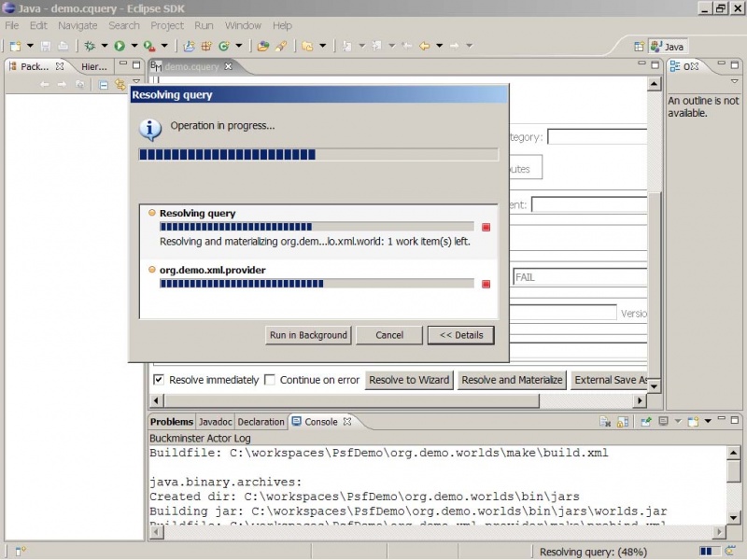747x560 pixels.
Task: Click the yellow Back arrow icon
Action: 424,46
